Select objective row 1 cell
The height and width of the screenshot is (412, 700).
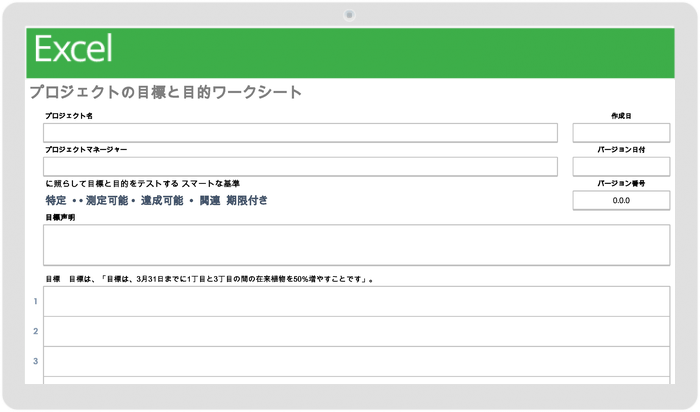point(356,301)
